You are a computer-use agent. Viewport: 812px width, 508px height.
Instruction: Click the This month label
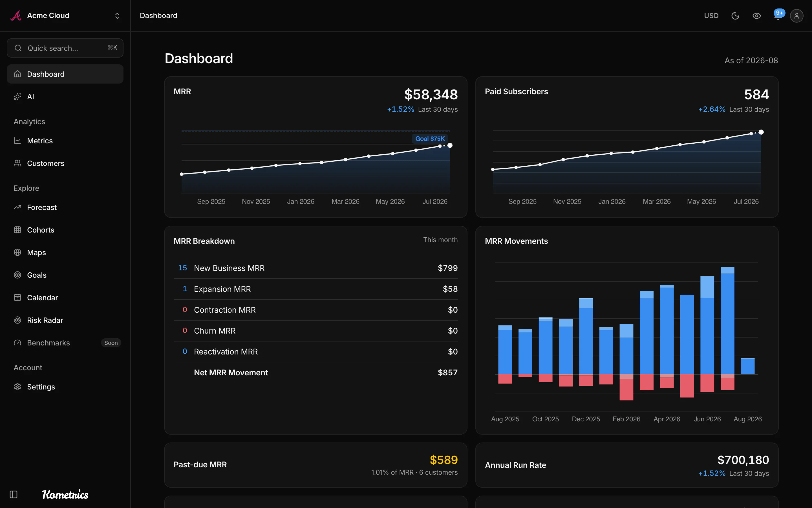pyautogui.click(x=440, y=240)
